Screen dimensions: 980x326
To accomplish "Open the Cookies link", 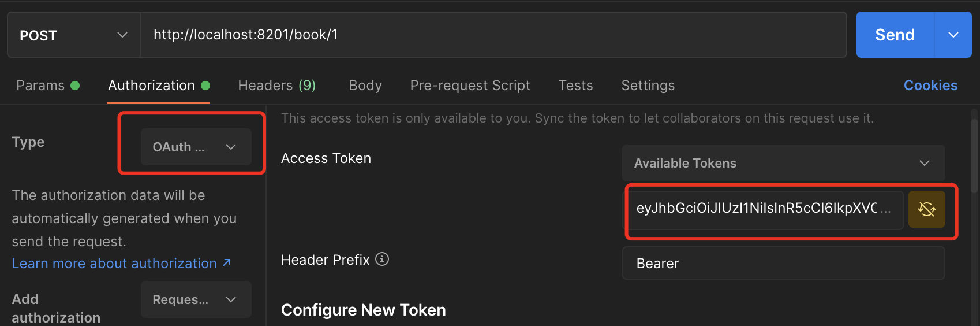I will coord(930,86).
